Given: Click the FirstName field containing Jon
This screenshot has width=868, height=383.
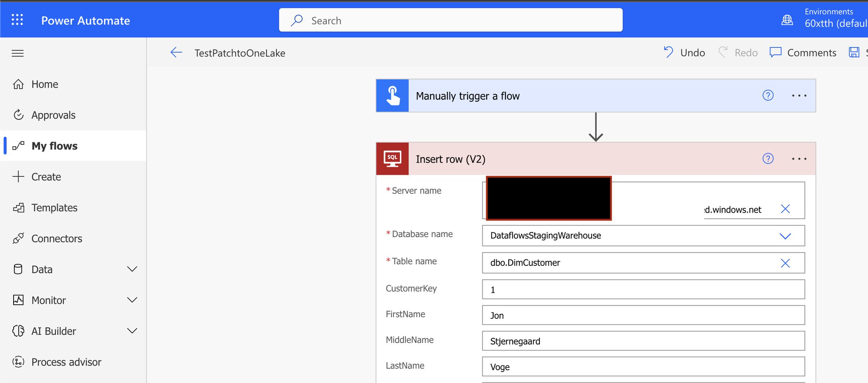Looking at the screenshot, I should [643, 315].
